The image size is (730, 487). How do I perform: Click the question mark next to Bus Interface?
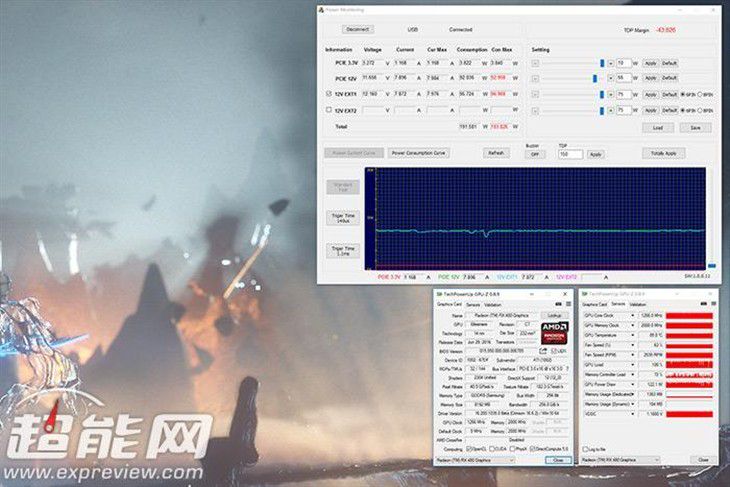(568, 368)
